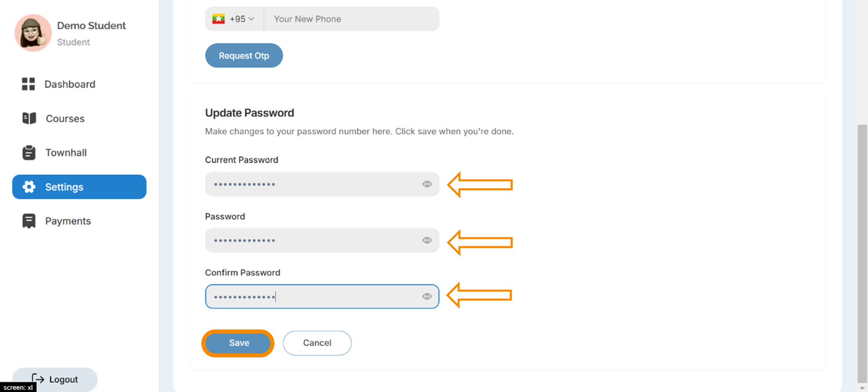Click the Payments receipt icon
Screen dimensions: 868x392
pos(29,221)
